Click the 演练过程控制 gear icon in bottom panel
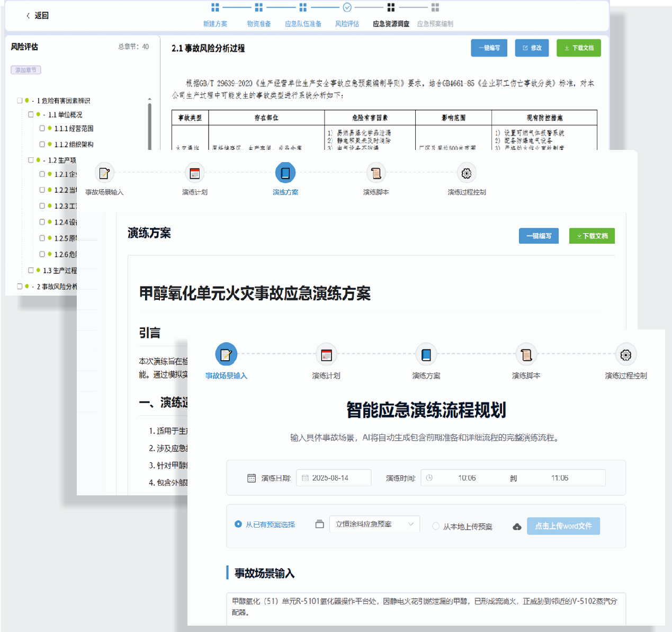The height and width of the screenshot is (632, 672). pos(625,354)
